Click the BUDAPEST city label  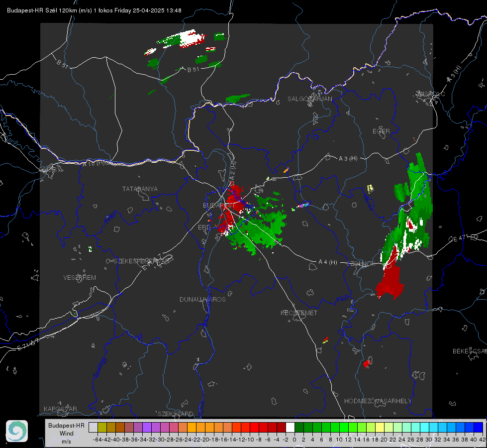coord(219,206)
